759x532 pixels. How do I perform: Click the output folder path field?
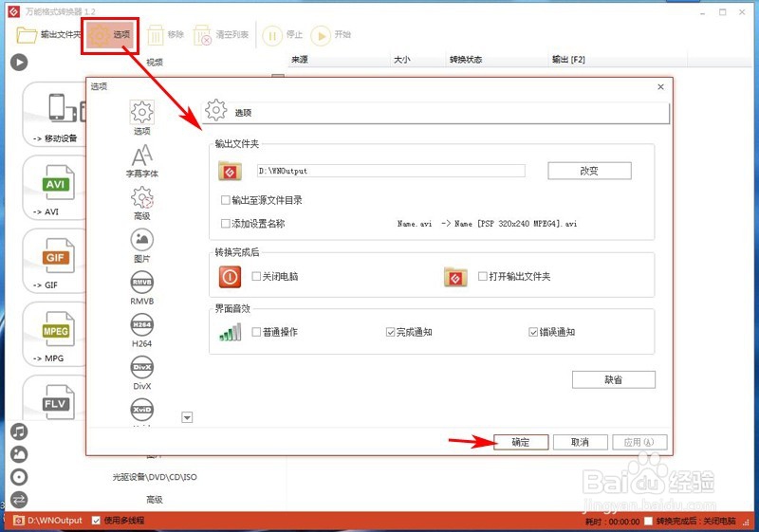coord(391,171)
